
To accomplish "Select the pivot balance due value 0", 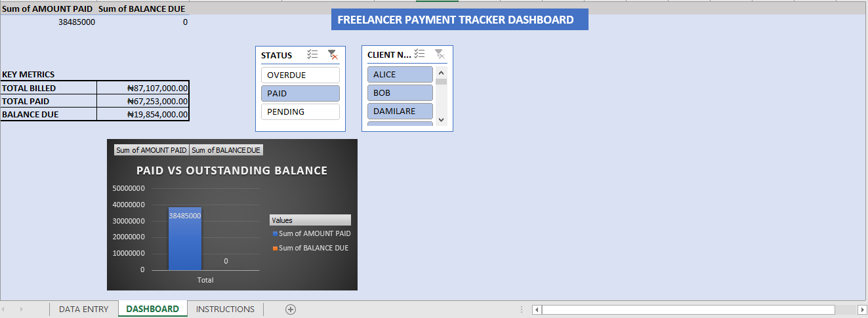I will (x=143, y=22).
